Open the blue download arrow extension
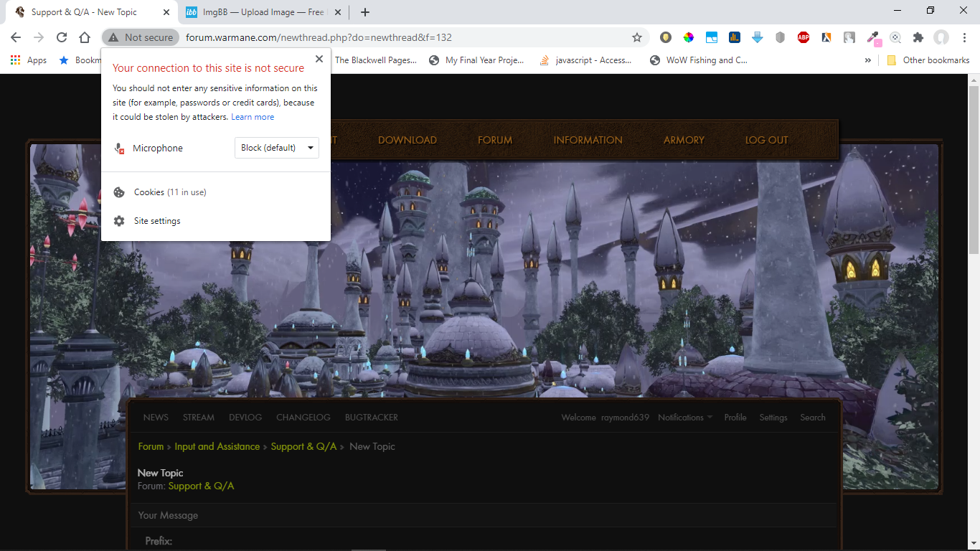 pyautogui.click(x=758, y=37)
